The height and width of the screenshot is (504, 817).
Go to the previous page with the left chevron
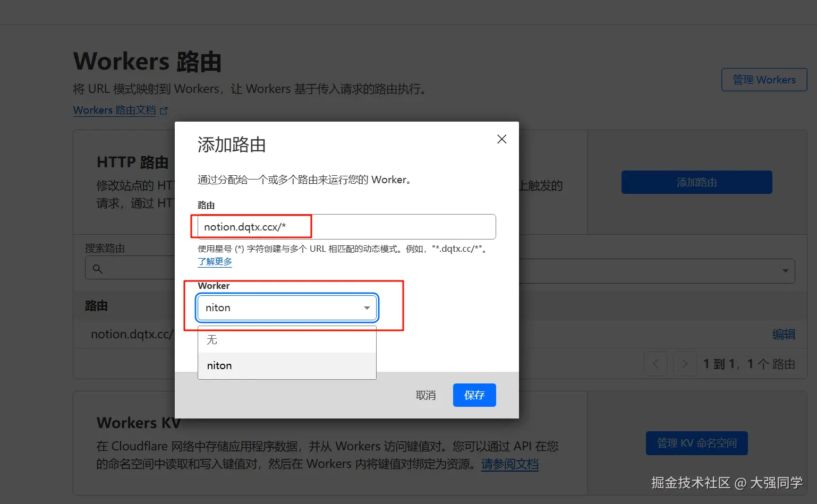point(656,364)
